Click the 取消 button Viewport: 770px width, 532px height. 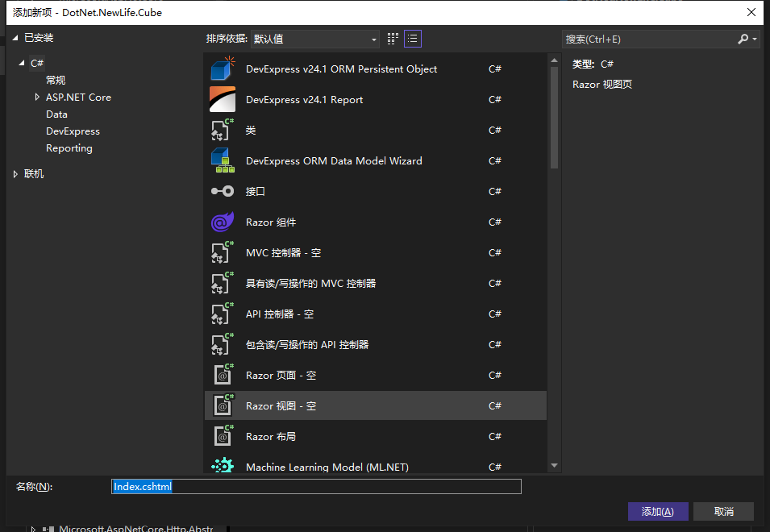(723, 511)
